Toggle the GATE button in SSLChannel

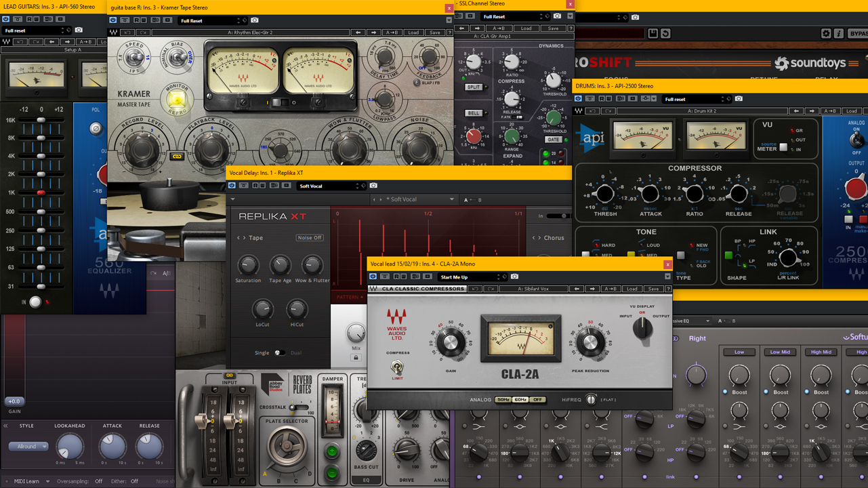554,140
